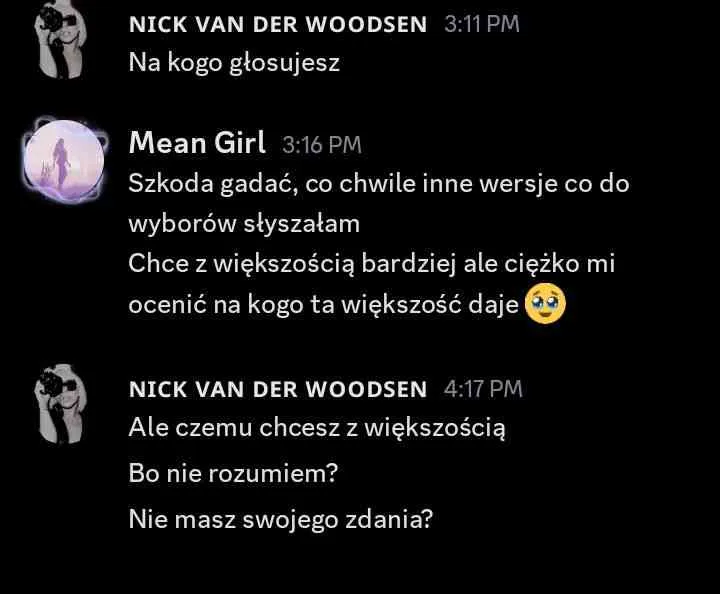Click the teary-eyed emoji after "daje"

545,303
